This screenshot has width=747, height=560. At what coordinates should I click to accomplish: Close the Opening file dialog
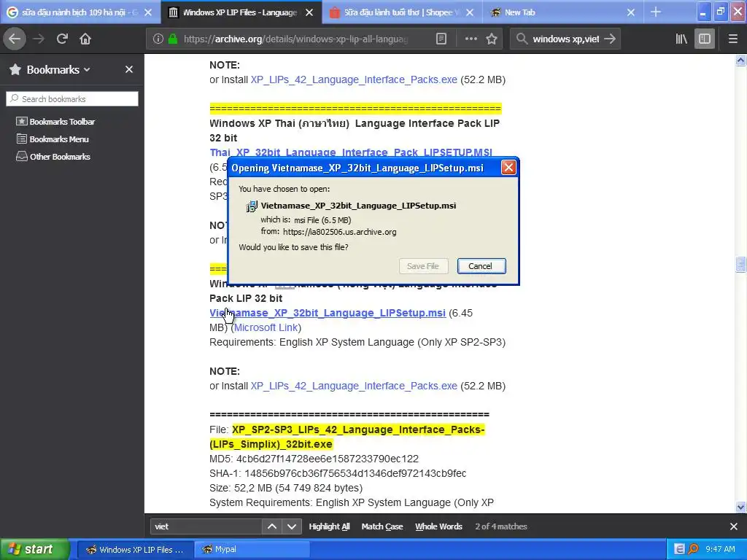point(508,168)
